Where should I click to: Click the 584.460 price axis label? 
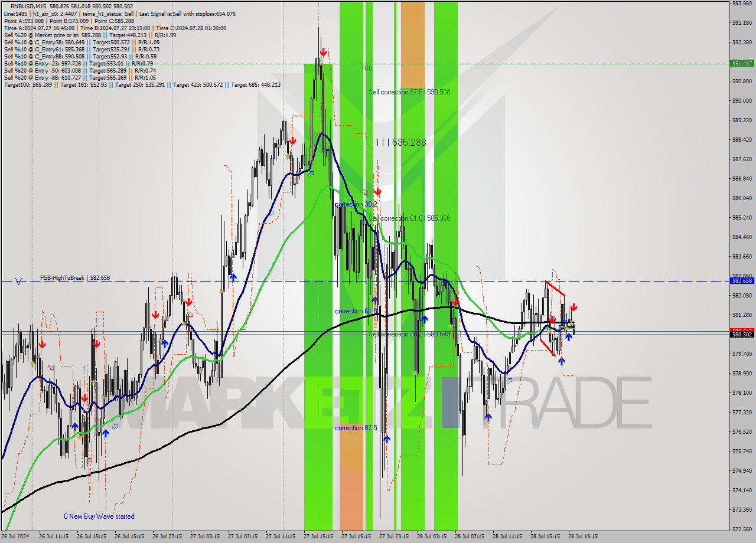click(x=741, y=237)
